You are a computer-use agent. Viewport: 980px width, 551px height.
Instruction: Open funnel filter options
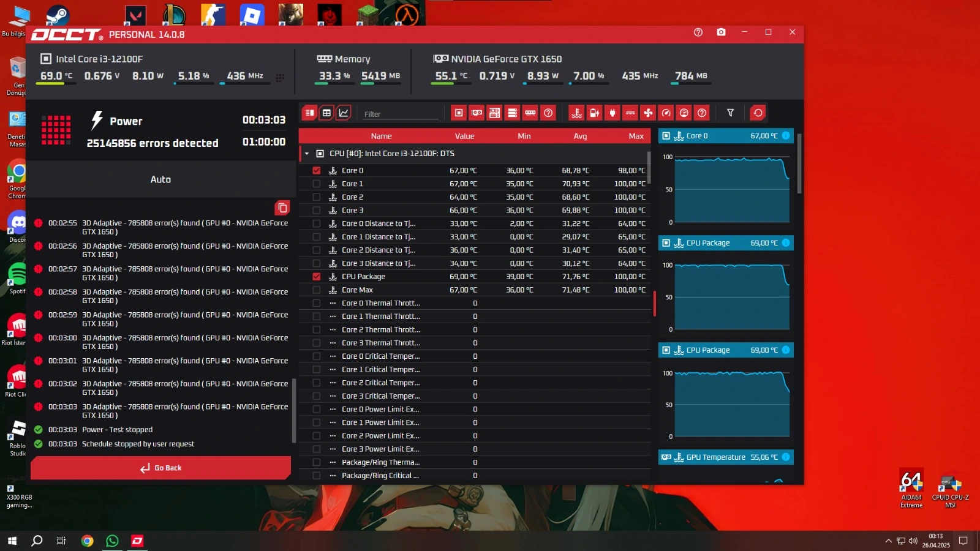click(730, 113)
